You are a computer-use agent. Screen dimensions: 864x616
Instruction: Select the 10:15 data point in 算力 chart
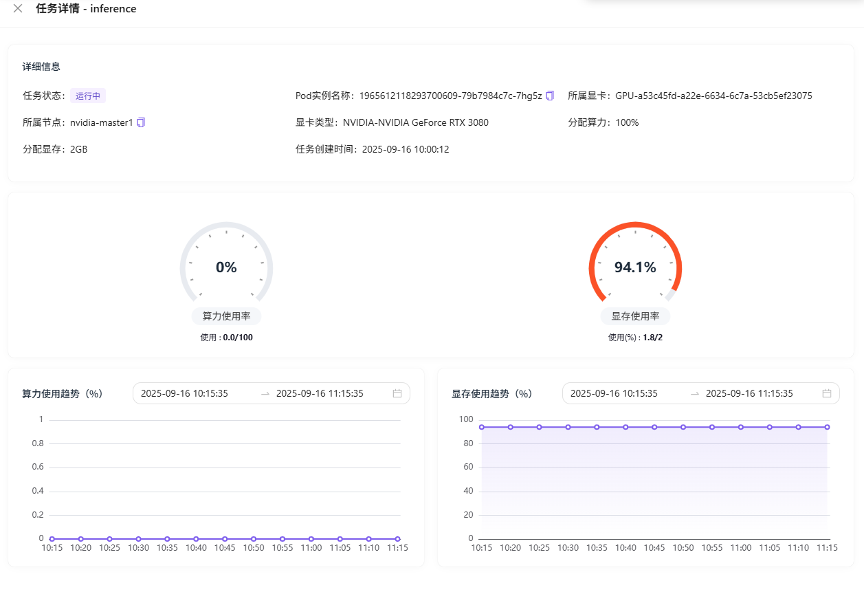(x=52, y=539)
